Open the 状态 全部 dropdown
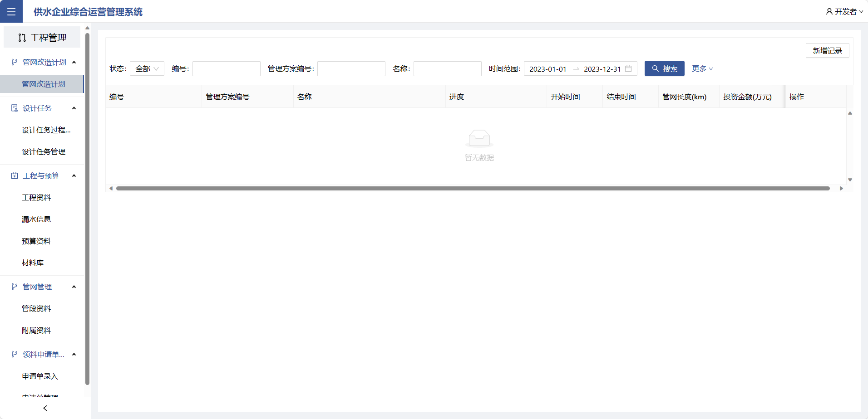868x419 pixels. click(x=147, y=68)
